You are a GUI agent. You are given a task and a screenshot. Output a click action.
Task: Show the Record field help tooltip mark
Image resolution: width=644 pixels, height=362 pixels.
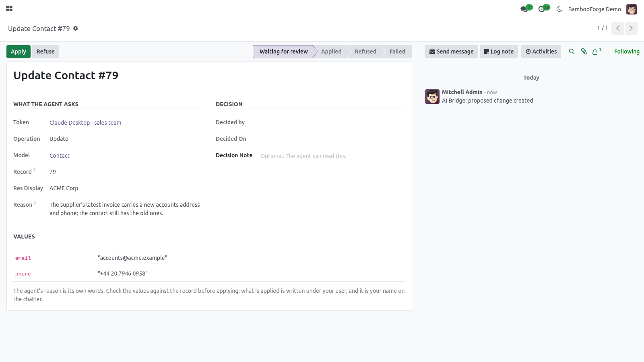coord(34,170)
